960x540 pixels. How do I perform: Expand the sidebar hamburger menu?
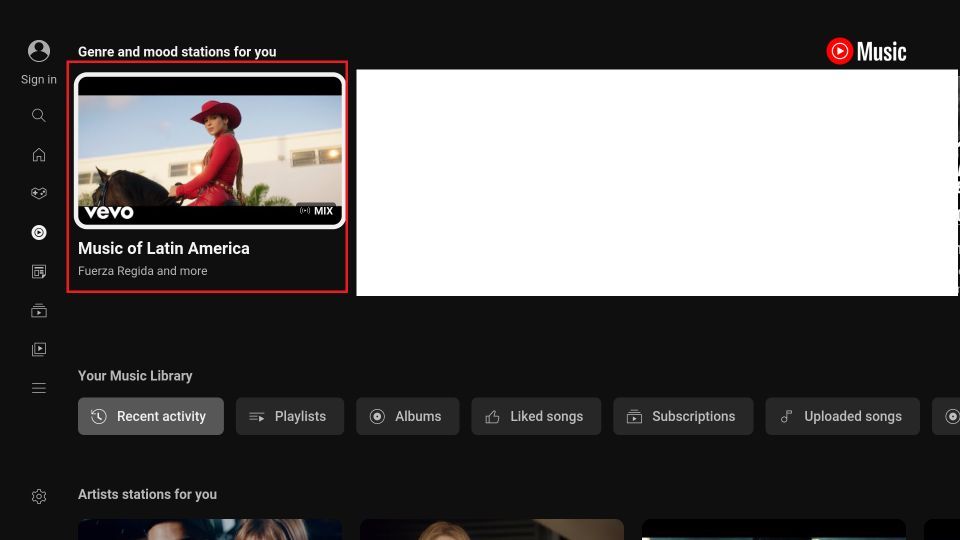tap(39, 388)
